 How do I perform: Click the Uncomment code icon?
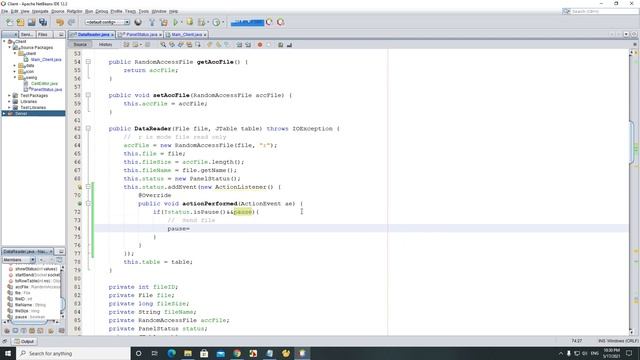pyautogui.click(x=289, y=44)
